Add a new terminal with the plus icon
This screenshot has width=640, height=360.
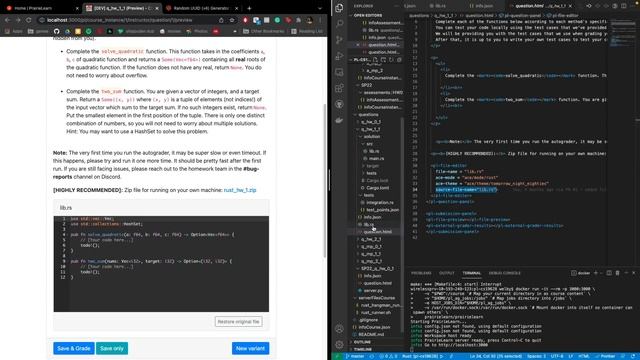[x=596, y=273]
